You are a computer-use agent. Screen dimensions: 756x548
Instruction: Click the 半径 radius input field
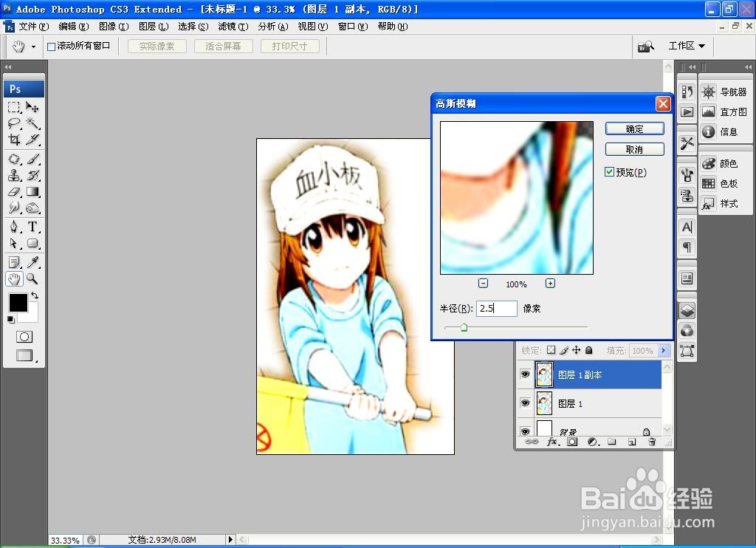[x=497, y=308]
